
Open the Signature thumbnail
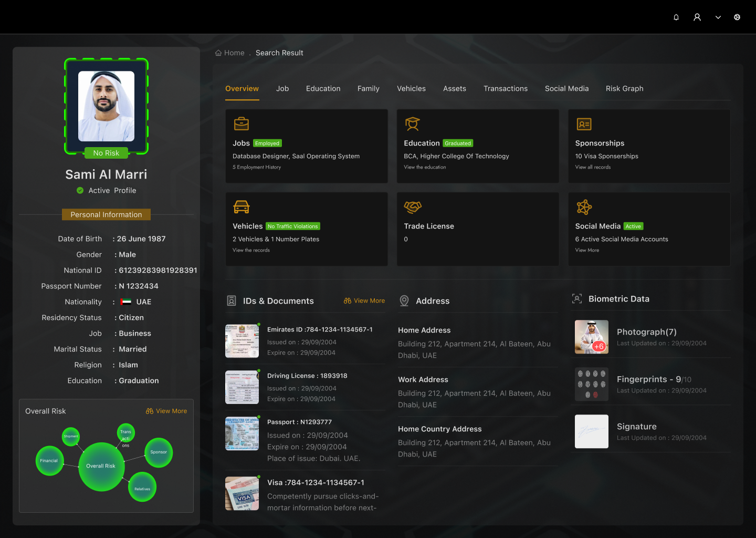pyautogui.click(x=592, y=431)
